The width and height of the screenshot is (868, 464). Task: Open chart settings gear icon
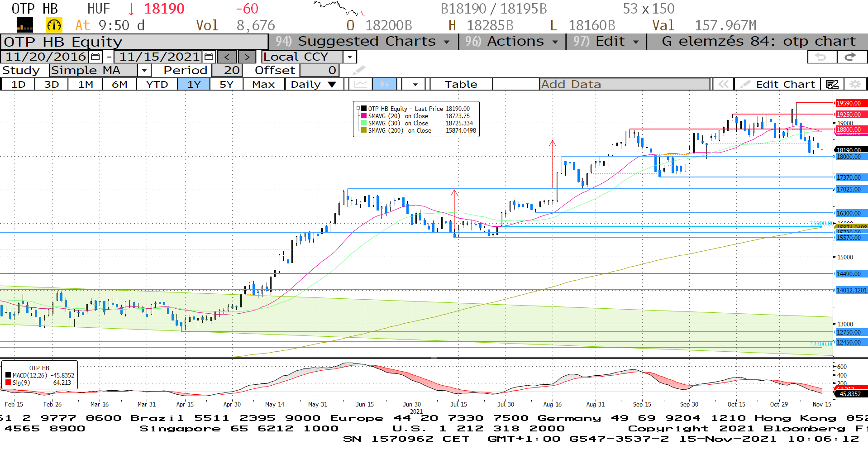[855, 84]
